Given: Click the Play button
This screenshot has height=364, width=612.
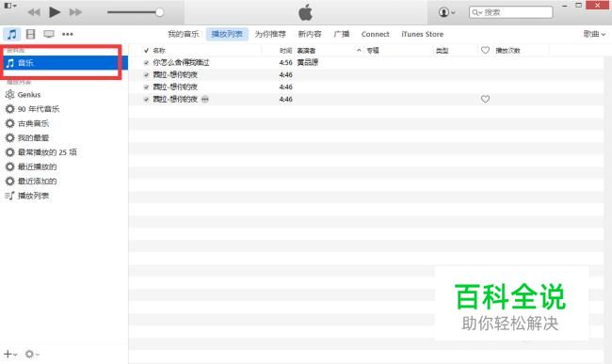Looking at the screenshot, I should click(55, 12).
